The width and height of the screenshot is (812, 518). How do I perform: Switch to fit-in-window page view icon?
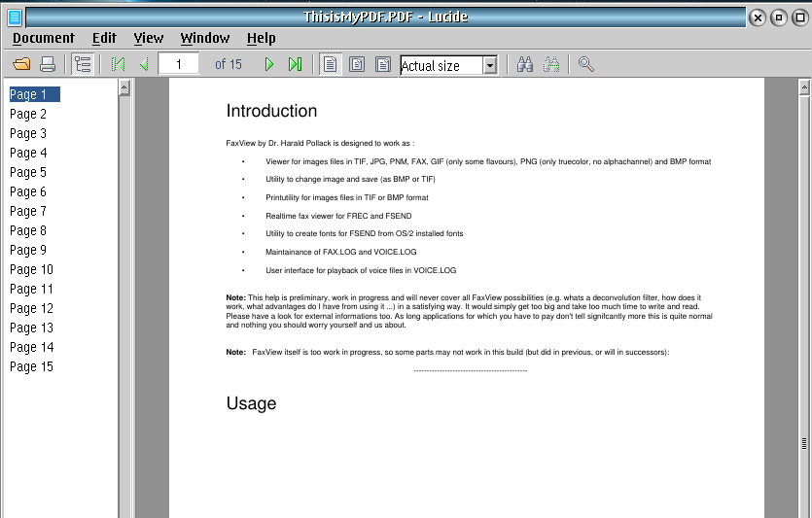[357, 65]
